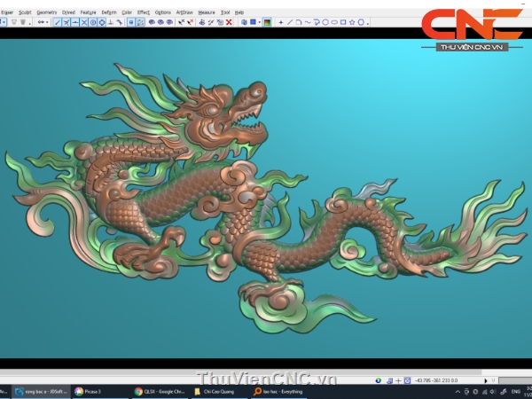532x399 pixels.
Task: Switch to JDSoft window in taskbar
Action: (x=42, y=392)
